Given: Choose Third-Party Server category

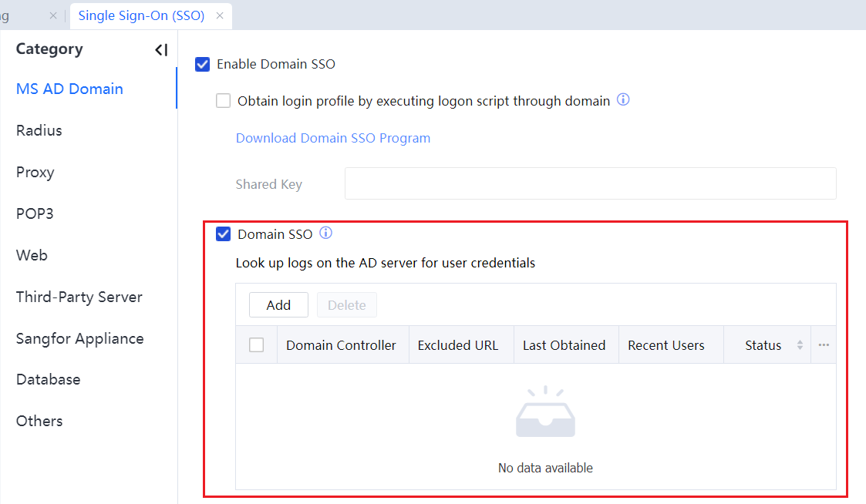Looking at the screenshot, I should (x=79, y=297).
